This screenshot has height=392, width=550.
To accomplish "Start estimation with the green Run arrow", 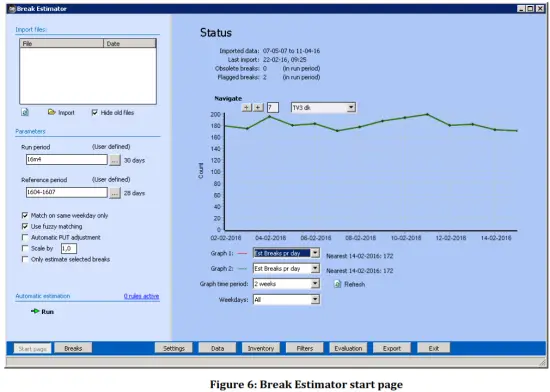I will click(35, 311).
